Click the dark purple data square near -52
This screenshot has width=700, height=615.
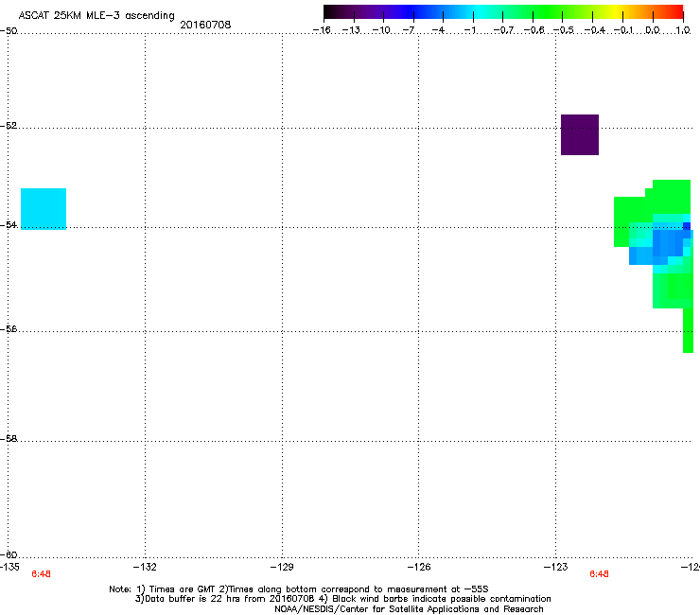click(x=580, y=135)
